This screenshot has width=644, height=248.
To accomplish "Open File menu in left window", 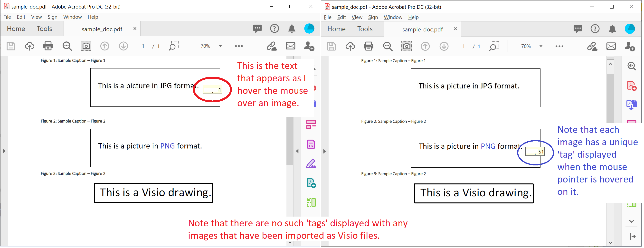I will point(7,17).
